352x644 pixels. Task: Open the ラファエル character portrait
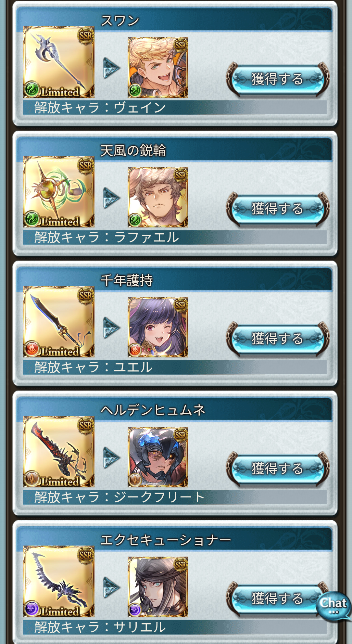[x=158, y=197]
